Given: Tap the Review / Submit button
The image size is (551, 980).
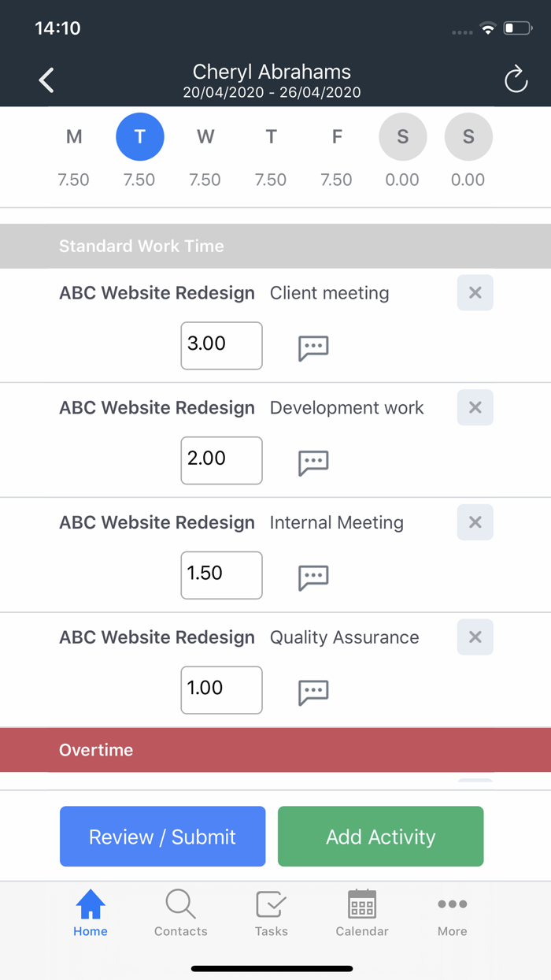Looking at the screenshot, I should click(163, 837).
